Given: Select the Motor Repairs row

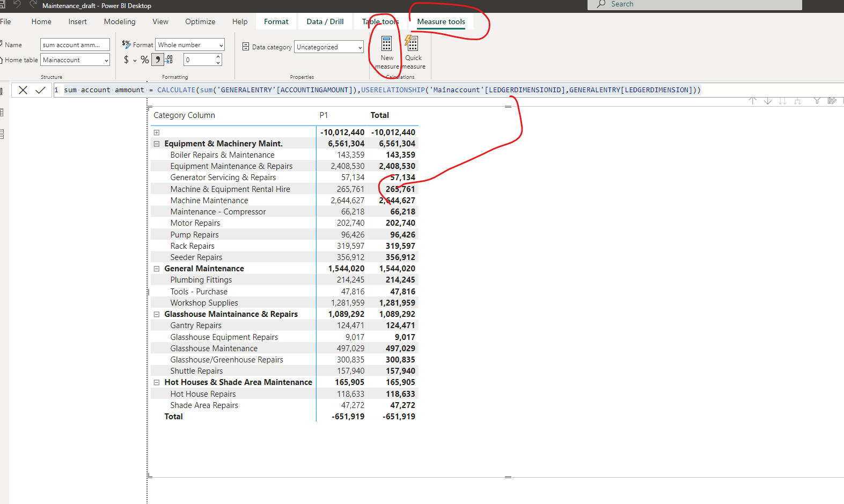Looking at the screenshot, I should click(x=195, y=223).
